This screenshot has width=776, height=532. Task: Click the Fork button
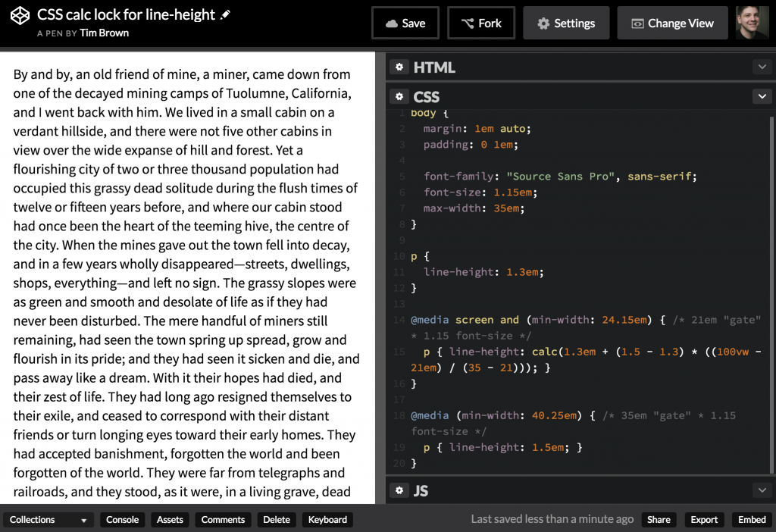(480, 23)
